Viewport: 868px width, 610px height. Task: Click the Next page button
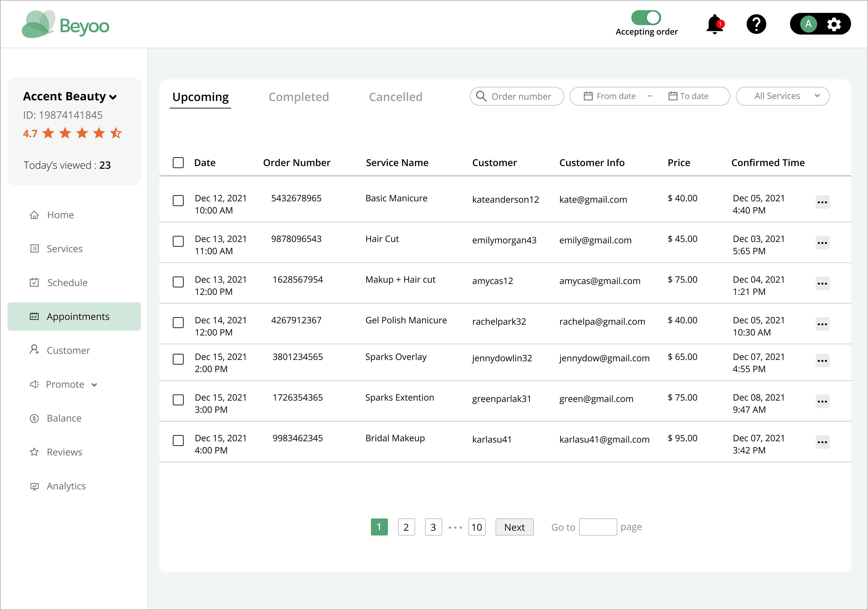tap(514, 527)
